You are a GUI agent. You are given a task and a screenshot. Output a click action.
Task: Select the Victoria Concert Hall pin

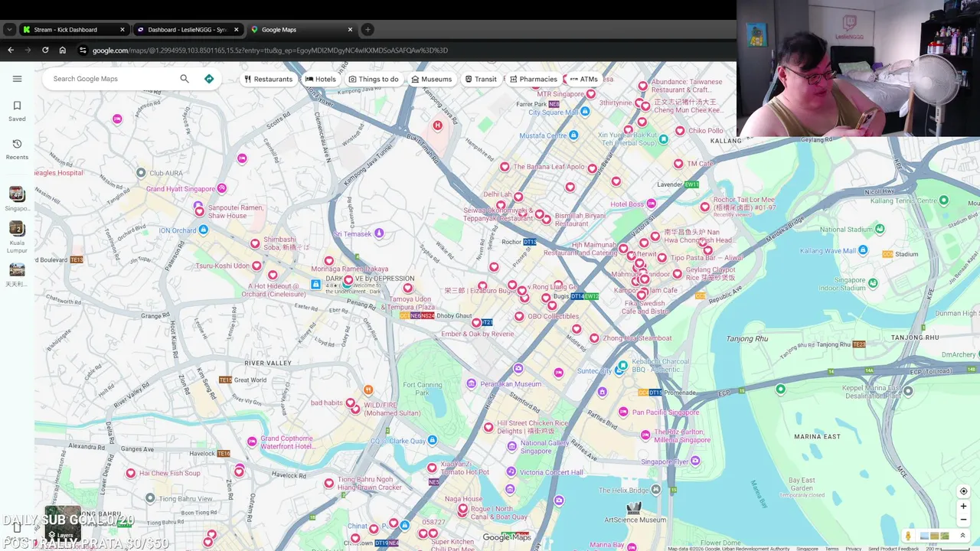[511, 472]
